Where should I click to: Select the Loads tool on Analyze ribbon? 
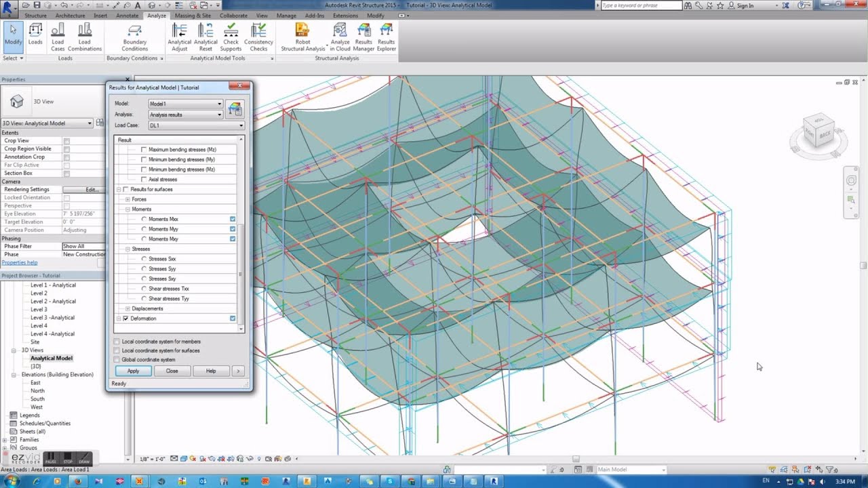pyautogui.click(x=35, y=34)
